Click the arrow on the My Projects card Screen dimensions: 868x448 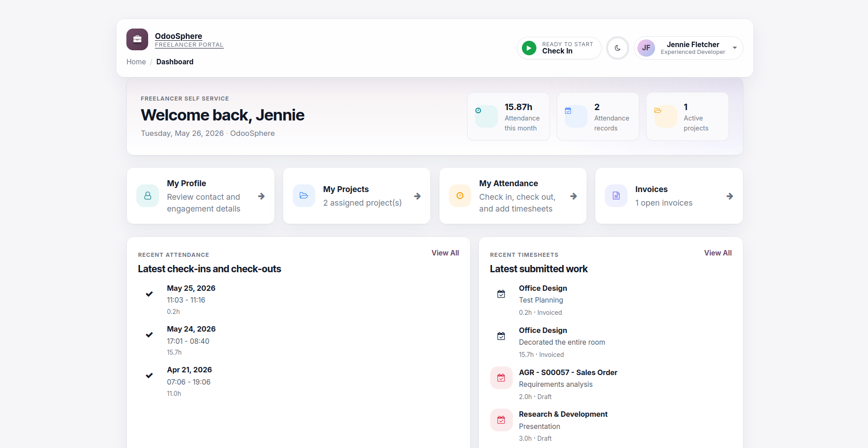tap(418, 196)
